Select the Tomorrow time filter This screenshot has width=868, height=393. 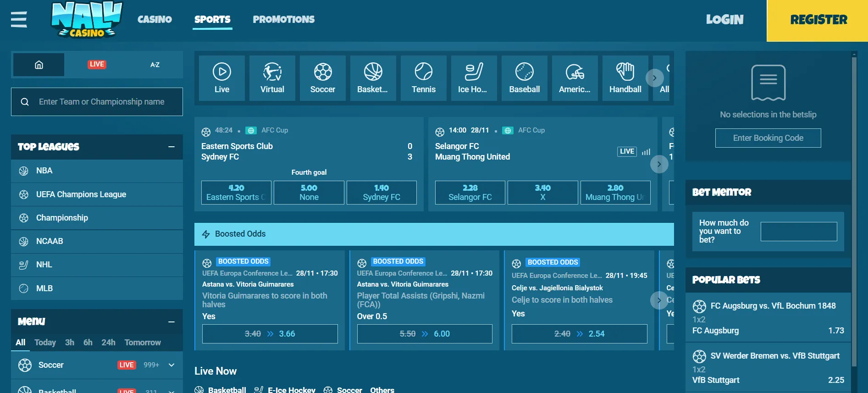(143, 343)
